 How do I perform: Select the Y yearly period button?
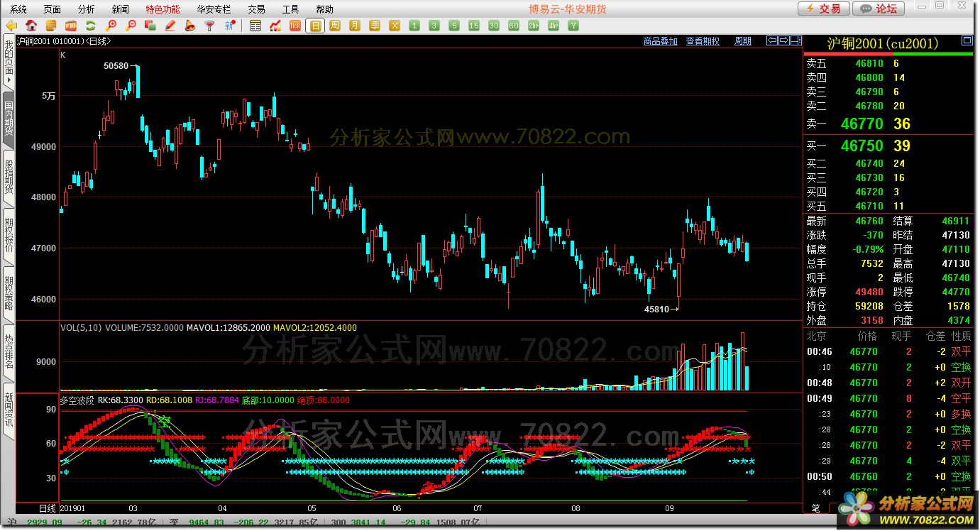click(573, 26)
